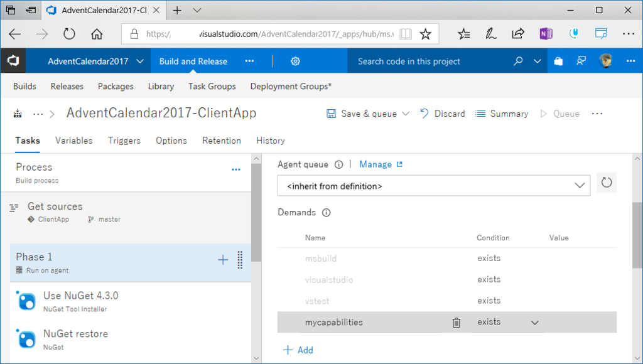Open the feedback chat icon

click(581, 61)
